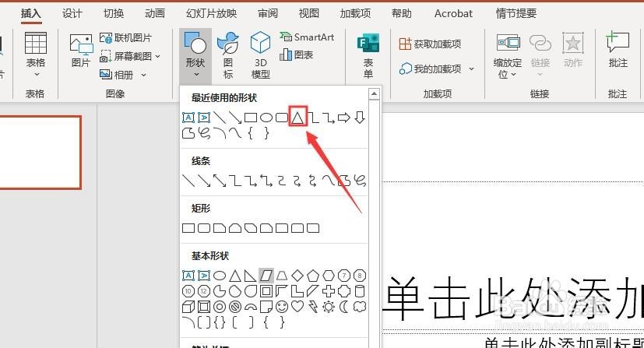Image resolution: width=644 pixels, height=348 pixels.
Task: Pick the cloud shape
Action: [x=360, y=307]
